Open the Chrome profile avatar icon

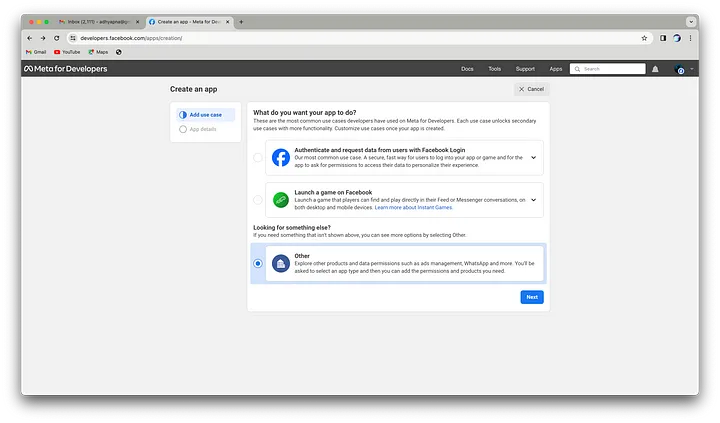coord(677,38)
